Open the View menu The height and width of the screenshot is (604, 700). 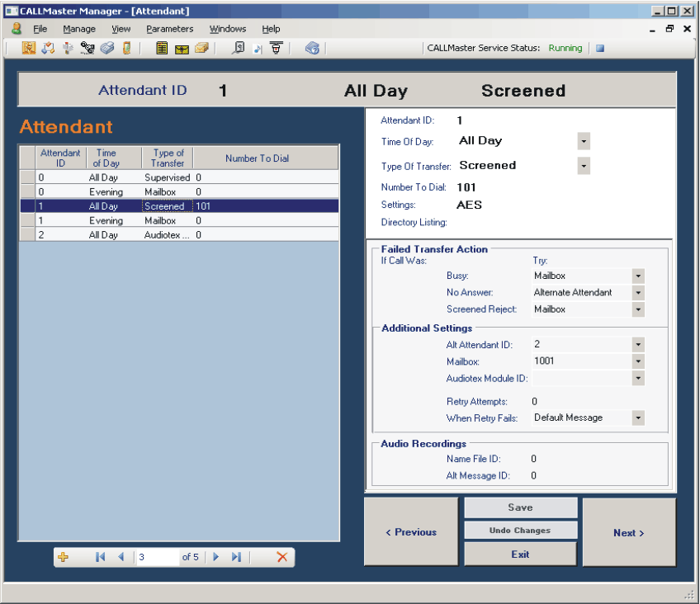[121, 29]
